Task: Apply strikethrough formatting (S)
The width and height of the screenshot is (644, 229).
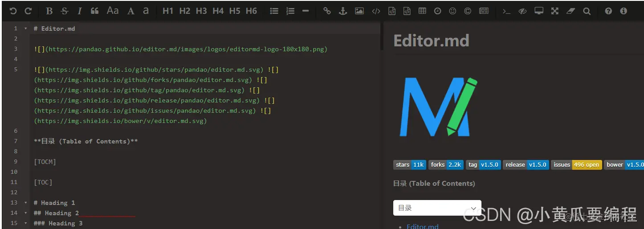Action: (64, 11)
